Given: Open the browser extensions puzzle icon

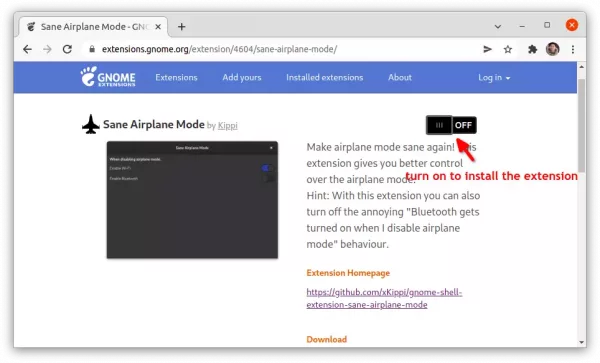Looking at the screenshot, I should click(x=532, y=49).
